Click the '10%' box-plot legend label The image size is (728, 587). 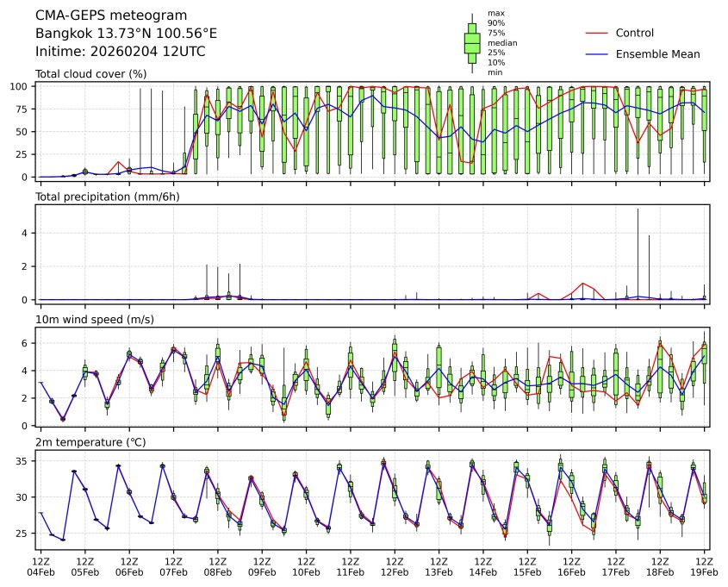(496, 62)
